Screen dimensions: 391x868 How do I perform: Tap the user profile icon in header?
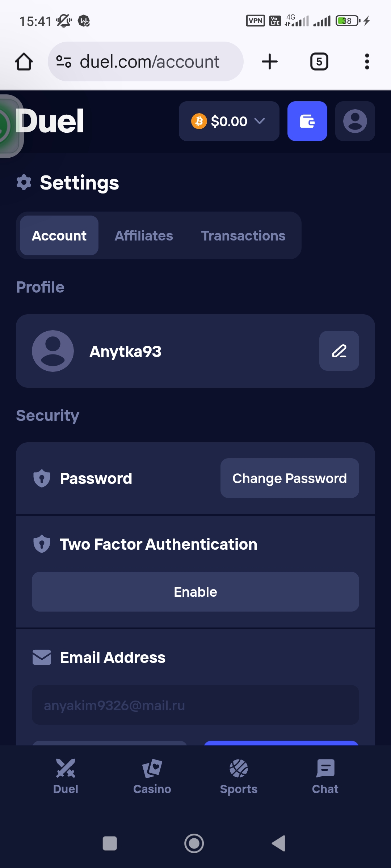pyautogui.click(x=355, y=121)
